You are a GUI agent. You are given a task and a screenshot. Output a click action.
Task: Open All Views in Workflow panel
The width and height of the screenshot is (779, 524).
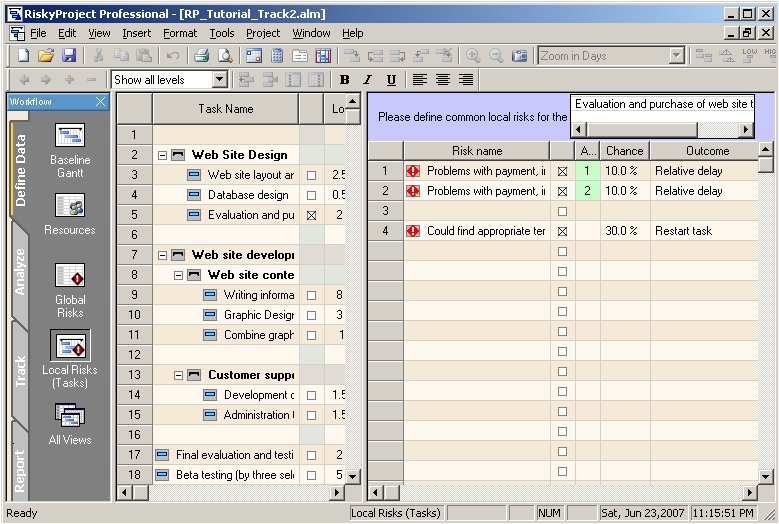click(x=70, y=424)
